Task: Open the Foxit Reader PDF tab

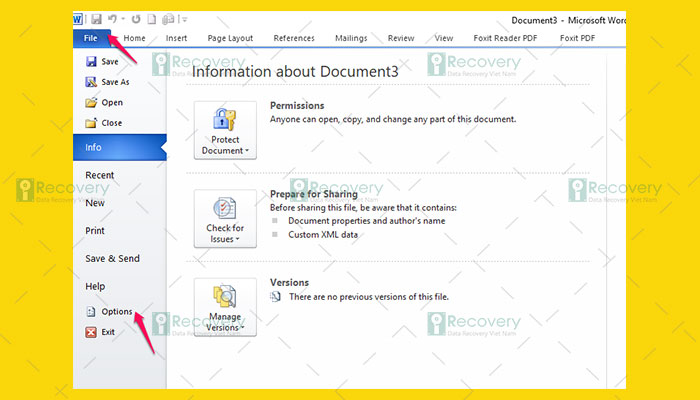Action: [x=505, y=38]
